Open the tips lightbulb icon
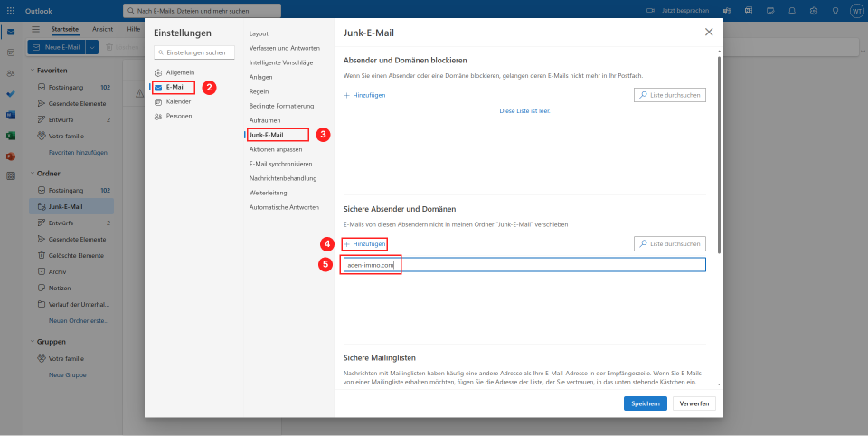This screenshot has width=868, height=436. tap(835, 11)
